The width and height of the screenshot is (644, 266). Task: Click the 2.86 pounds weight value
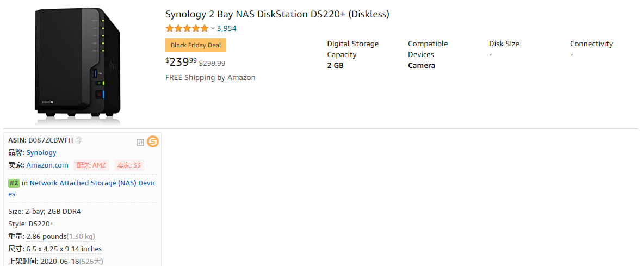point(46,237)
